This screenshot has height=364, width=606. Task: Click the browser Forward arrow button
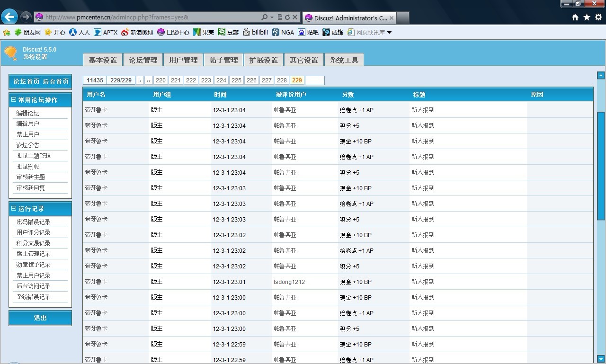[26, 17]
